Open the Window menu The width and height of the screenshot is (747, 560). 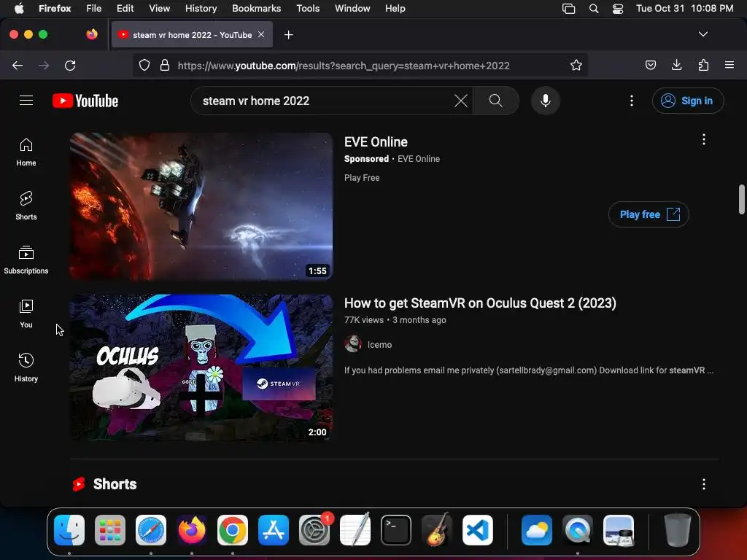[x=352, y=9]
